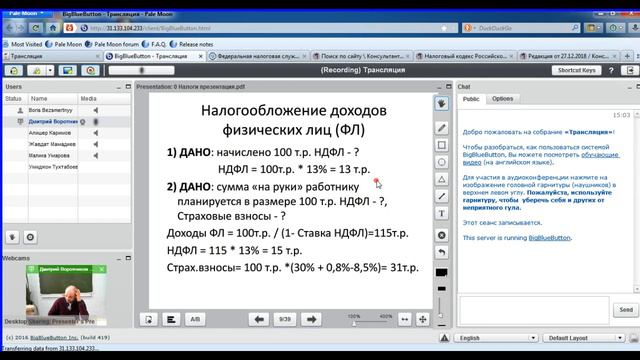Send the chat message
This screenshot has height=360, width=640.
tap(626, 310)
